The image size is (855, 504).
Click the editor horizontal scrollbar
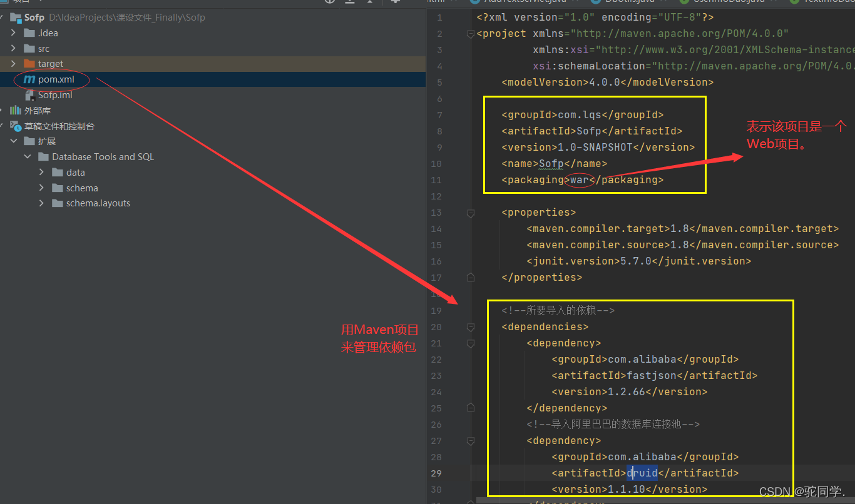(x=665, y=500)
